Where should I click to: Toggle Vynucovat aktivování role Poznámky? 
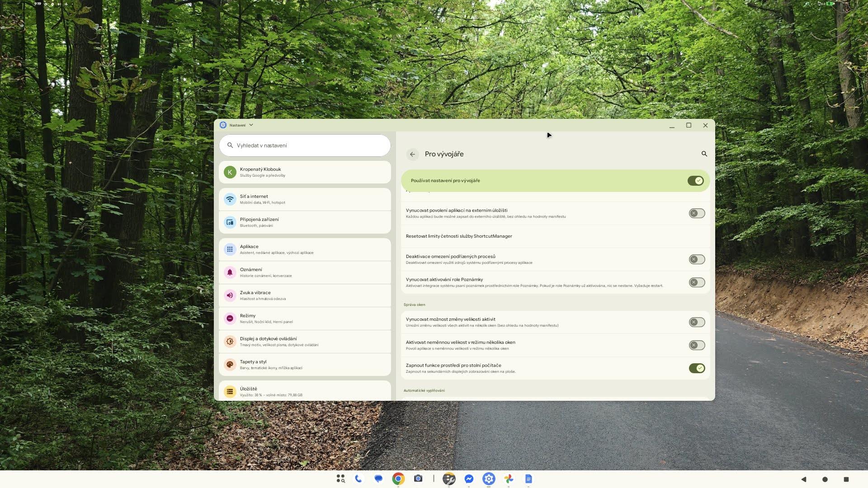tap(697, 282)
